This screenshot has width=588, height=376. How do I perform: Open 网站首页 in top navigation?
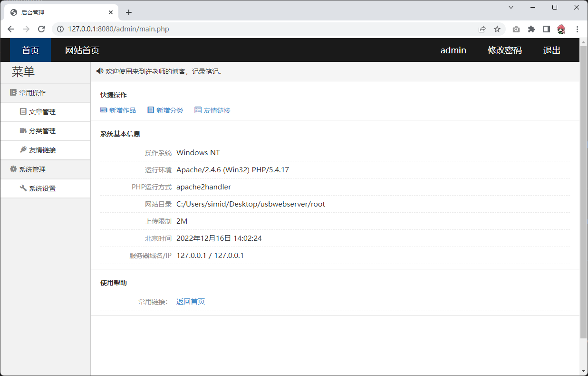[82, 50]
